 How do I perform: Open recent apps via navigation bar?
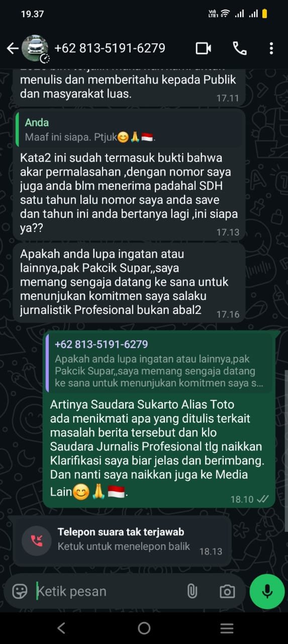tap(227, 628)
